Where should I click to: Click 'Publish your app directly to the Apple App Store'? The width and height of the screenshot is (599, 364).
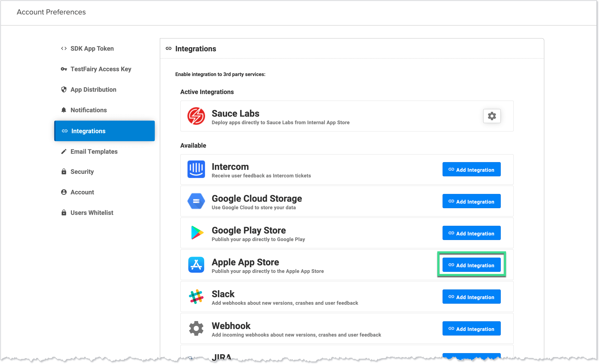click(x=268, y=271)
